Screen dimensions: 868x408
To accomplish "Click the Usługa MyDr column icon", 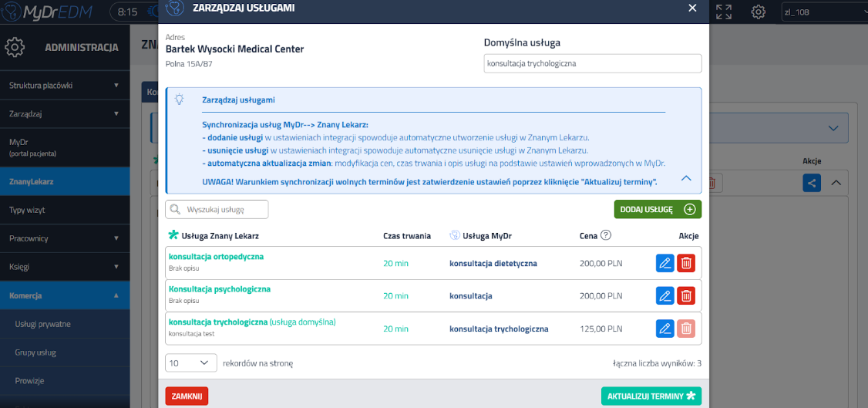I will (x=454, y=235).
